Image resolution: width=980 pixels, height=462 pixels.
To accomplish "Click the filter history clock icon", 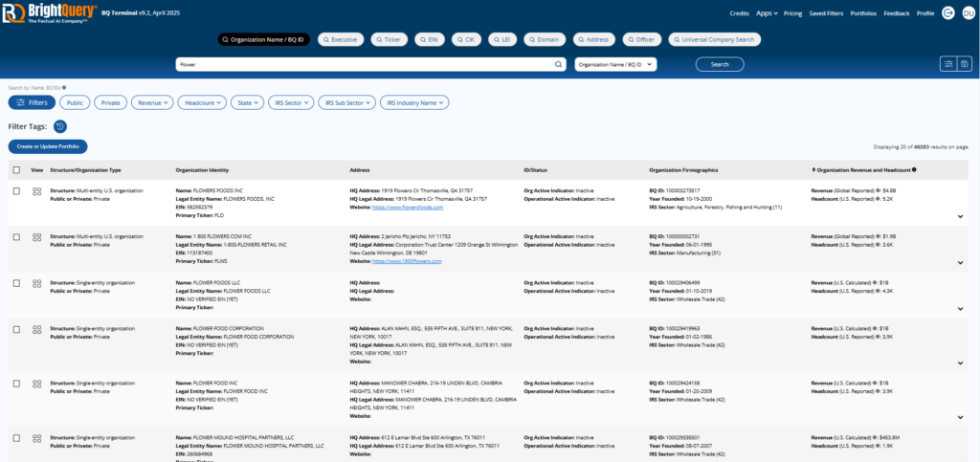I will [60, 126].
